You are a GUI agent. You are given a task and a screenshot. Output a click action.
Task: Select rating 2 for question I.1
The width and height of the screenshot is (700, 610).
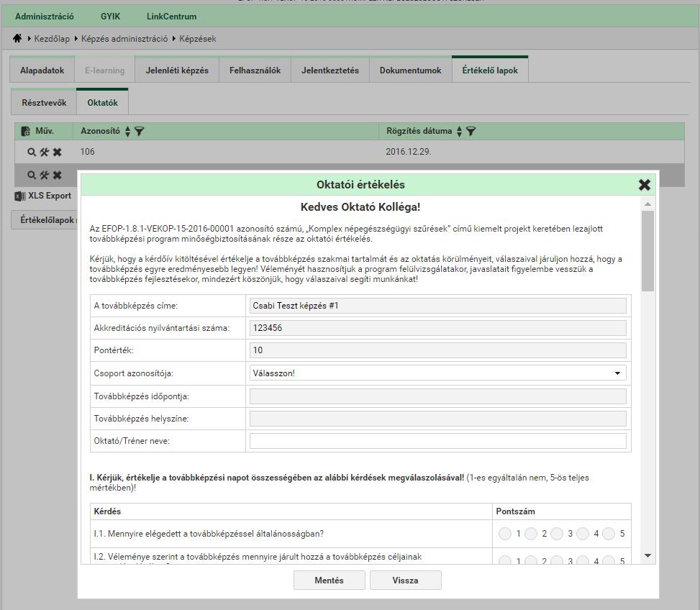531,534
